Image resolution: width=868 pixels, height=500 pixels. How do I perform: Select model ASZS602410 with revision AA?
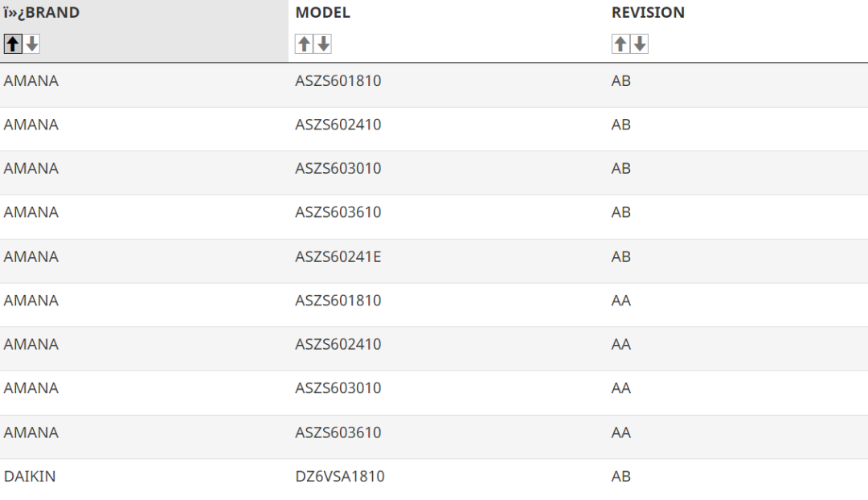(x=338, y=344)
